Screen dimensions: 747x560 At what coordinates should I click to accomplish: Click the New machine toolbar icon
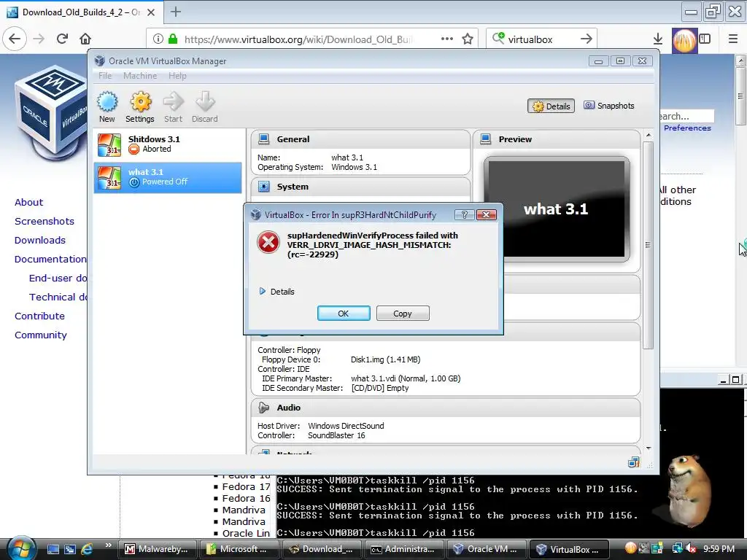[107, 107]
